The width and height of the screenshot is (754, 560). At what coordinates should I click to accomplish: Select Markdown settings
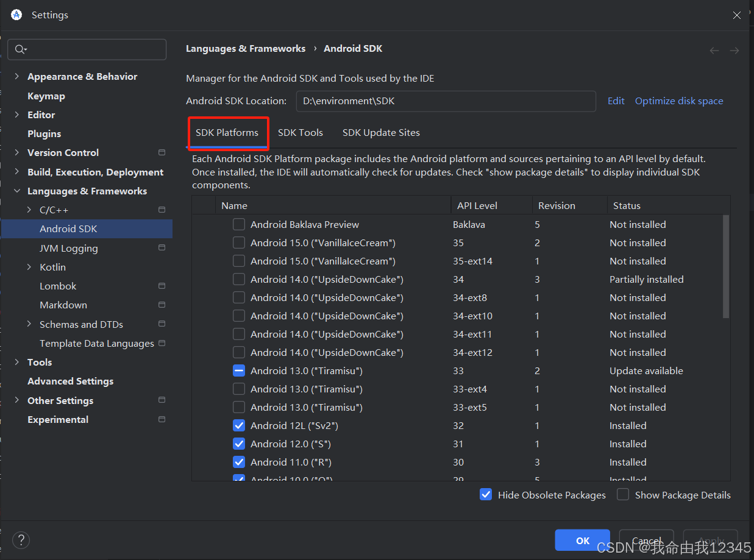click(63, 305)
